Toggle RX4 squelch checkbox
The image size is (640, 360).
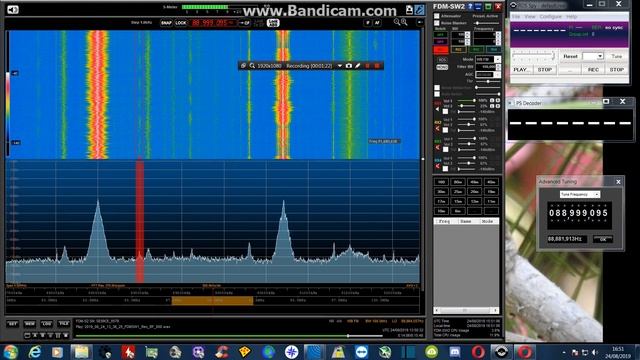[446, 169]
